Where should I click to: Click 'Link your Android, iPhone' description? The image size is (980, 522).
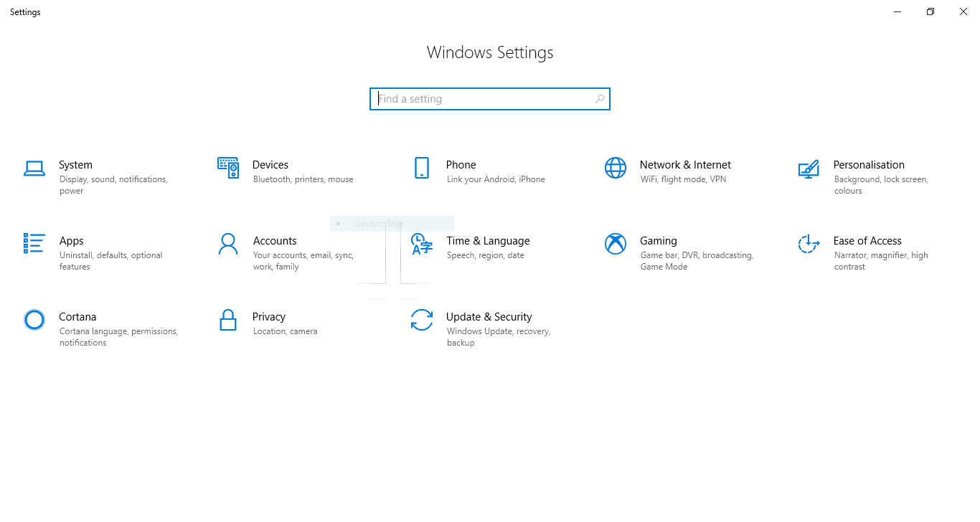click(x=496, y=179)
